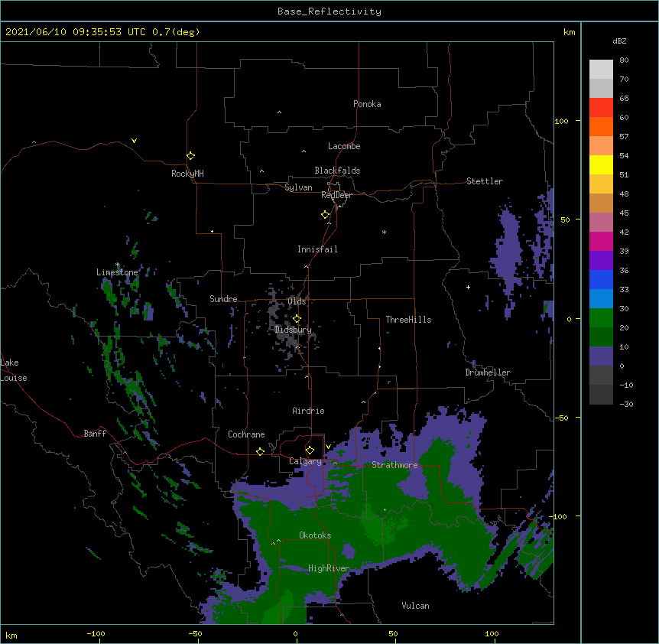The image size is (659, 644).
Task: Click the yellow v marker northwest of RockyMH
Action: pos(134,141)
